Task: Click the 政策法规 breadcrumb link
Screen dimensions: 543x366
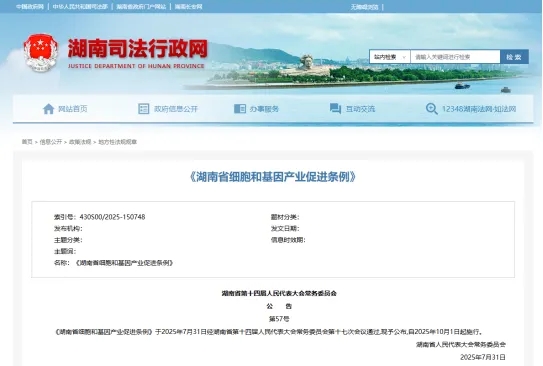Action: click(80, 142)
